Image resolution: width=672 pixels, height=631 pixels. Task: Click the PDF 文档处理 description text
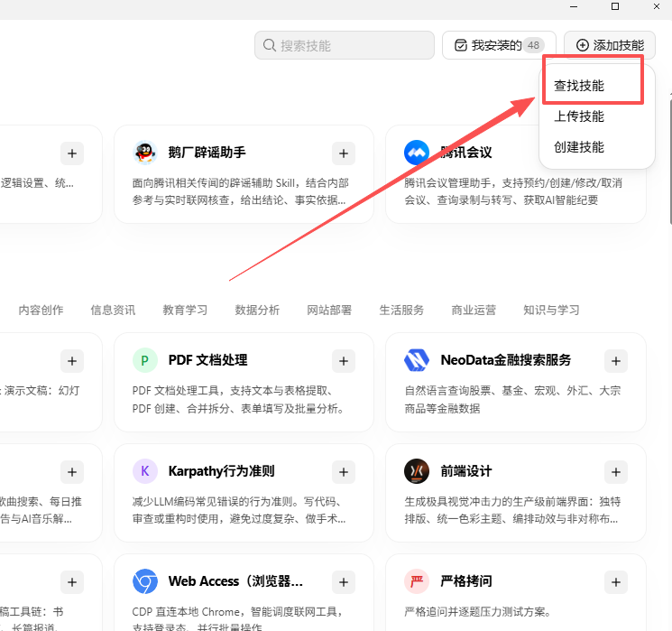click(x=238, y=400)
